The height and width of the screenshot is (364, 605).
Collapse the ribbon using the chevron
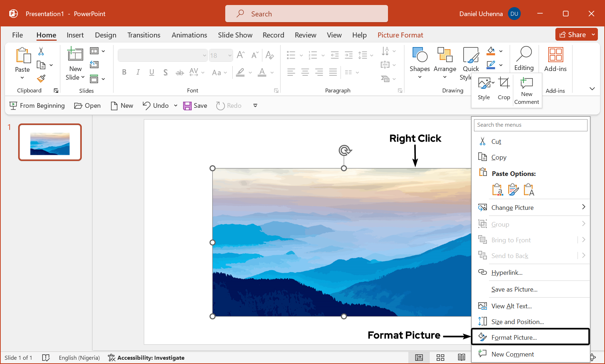coord(592,89)
